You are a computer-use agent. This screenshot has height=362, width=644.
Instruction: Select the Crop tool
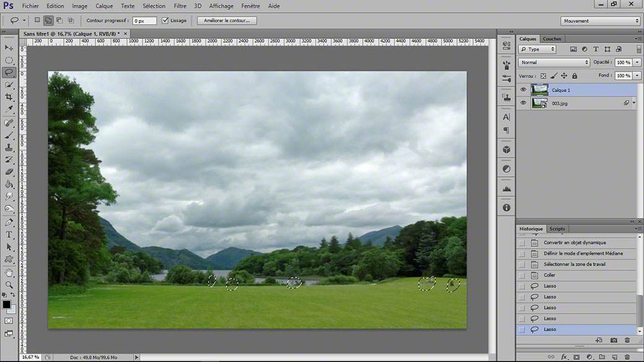[9, 97]
